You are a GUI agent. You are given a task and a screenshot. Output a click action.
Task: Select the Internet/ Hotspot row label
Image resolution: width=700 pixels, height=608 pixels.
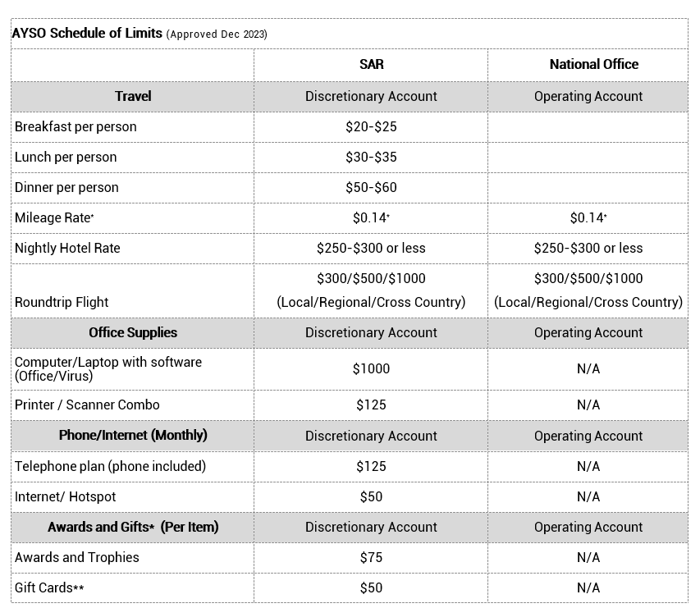click(66, 496)
